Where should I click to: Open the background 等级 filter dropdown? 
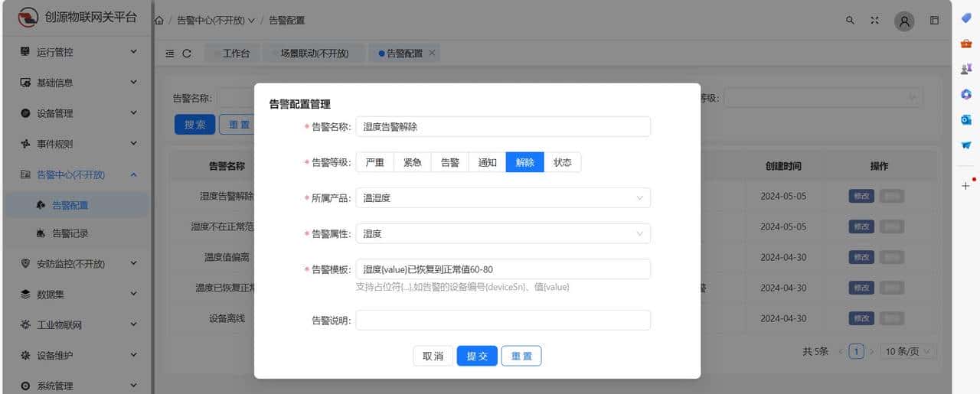click(x=823, y=97)
